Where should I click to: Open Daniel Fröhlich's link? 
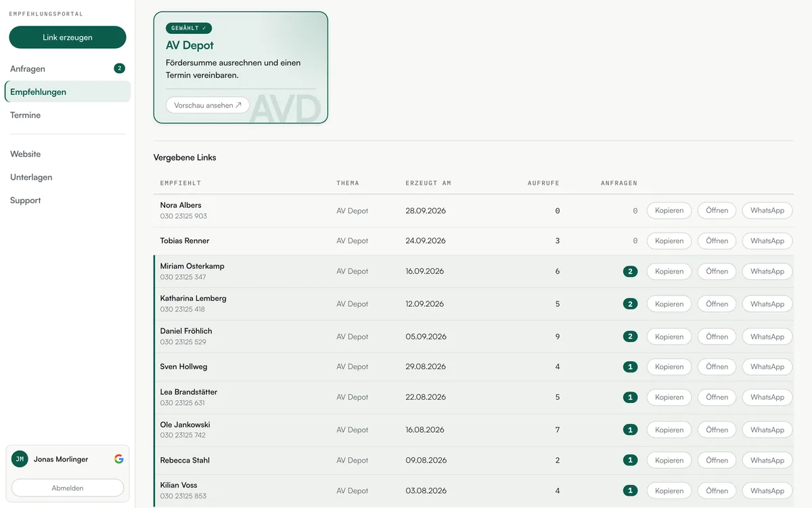(717, 337)
